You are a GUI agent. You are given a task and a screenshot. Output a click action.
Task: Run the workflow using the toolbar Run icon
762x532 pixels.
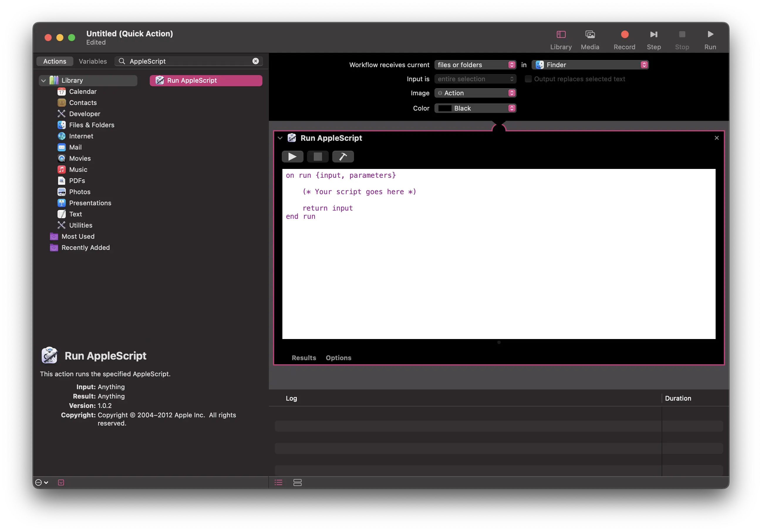pyautogui.click(x=710, y=35)
